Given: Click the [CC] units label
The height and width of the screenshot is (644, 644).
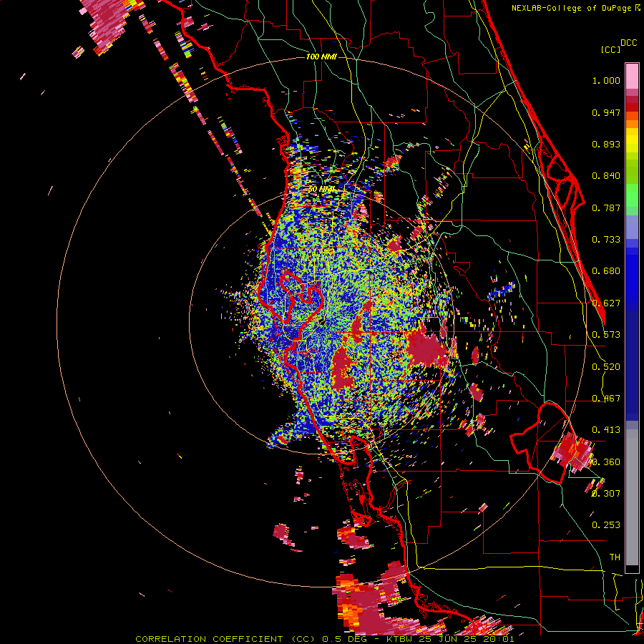Looking at the screenshot, I should pos(611,49).
